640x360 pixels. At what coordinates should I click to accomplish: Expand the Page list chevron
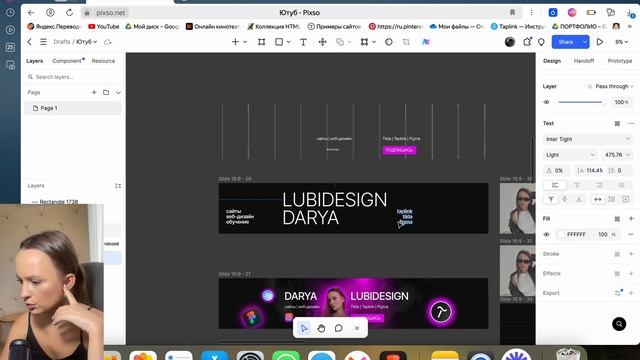118,93
